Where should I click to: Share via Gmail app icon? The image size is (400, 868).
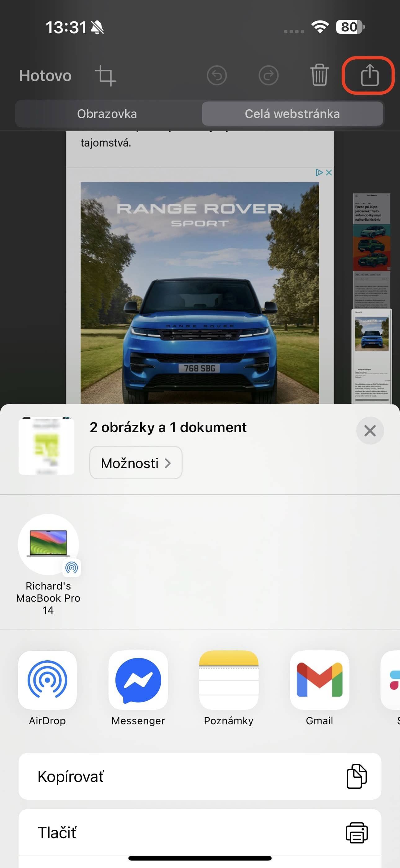[x=319, y=680]
